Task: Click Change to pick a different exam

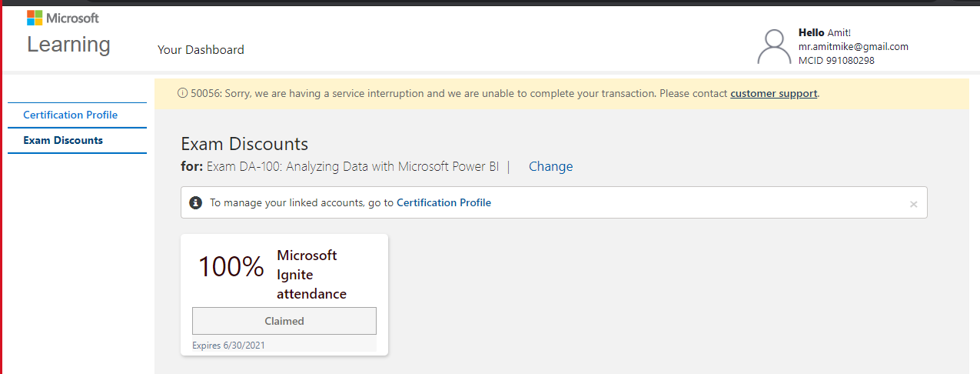Action: coord(550,166)
